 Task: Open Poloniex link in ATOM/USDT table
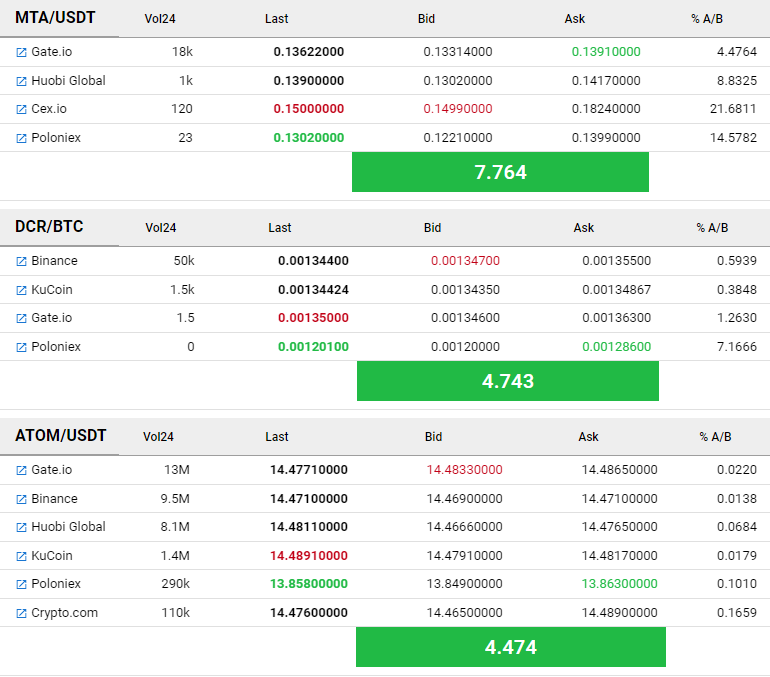coord(56,584)
